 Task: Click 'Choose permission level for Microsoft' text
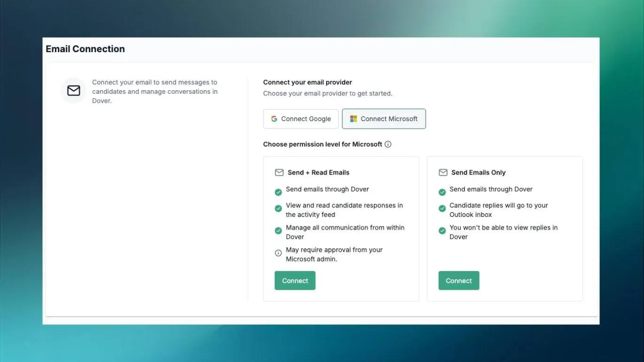pos(323,145)
